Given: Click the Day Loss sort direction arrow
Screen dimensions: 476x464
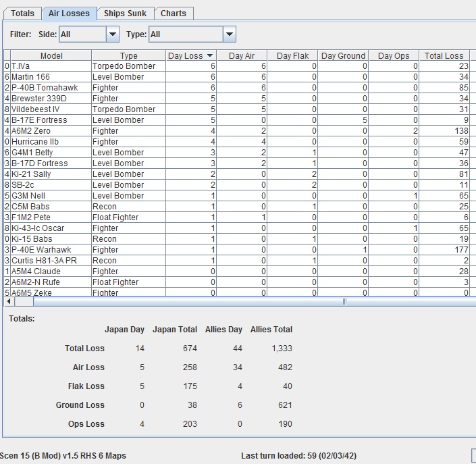Looking at the screenshot, I should point(210,55).
